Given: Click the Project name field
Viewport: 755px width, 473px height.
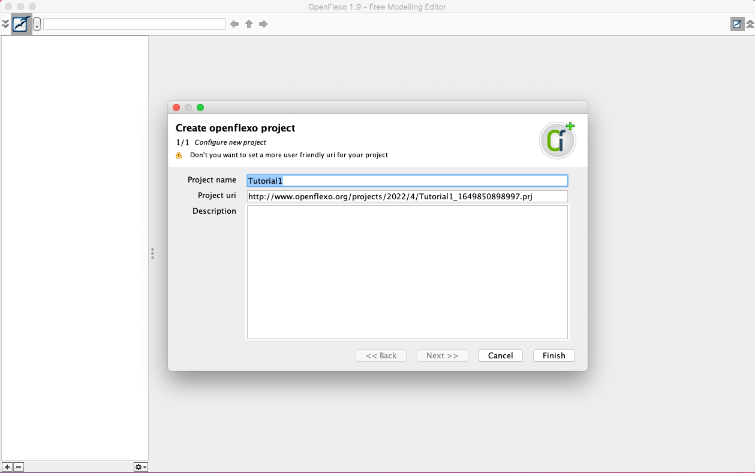Looking at the screenshot, I should [x=407, y=181].
